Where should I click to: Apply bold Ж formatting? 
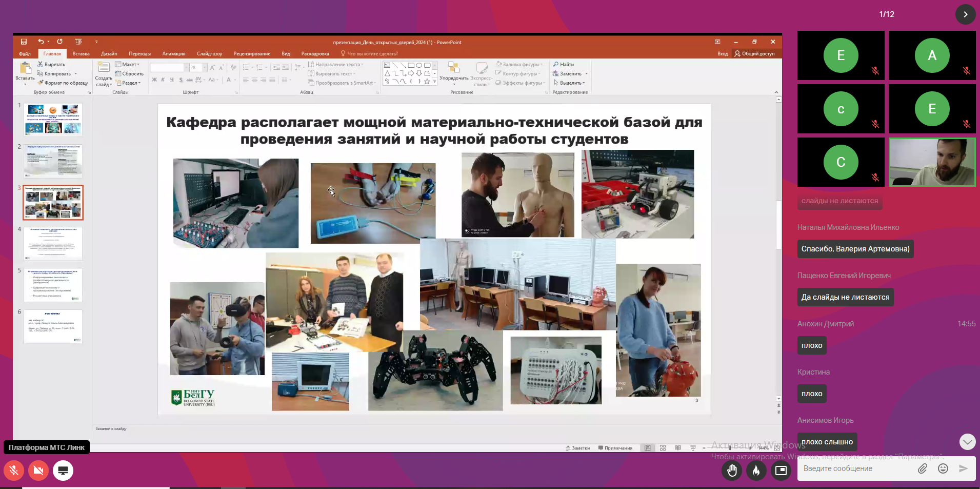pos(154,80)
